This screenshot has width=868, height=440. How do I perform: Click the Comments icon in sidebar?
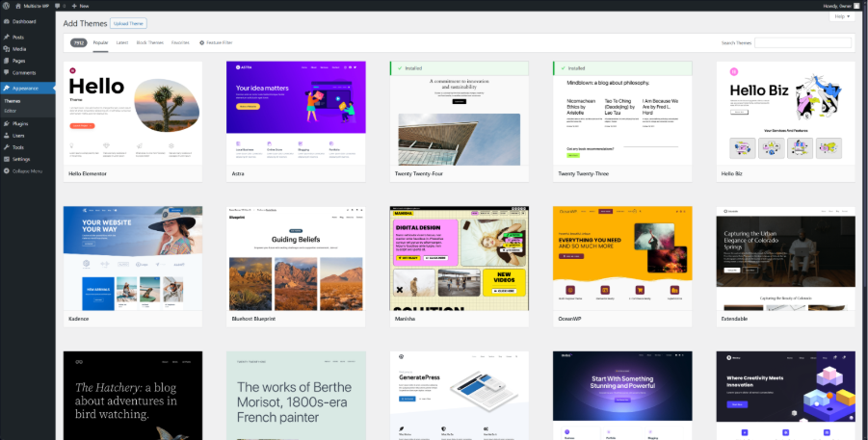tap(6, 72)
